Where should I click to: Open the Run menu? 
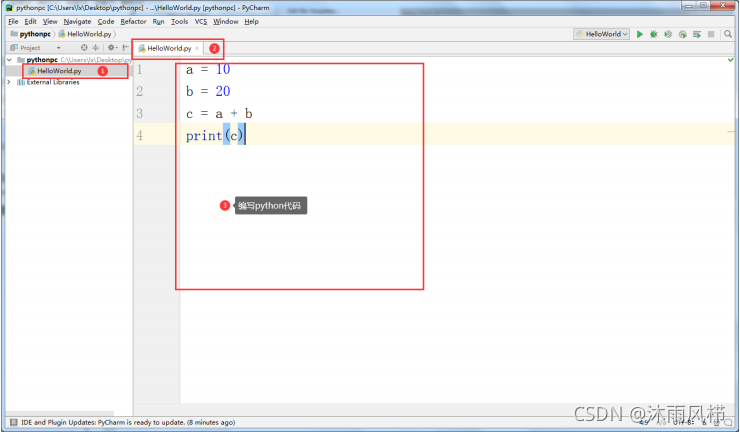(x=158, y=21)
